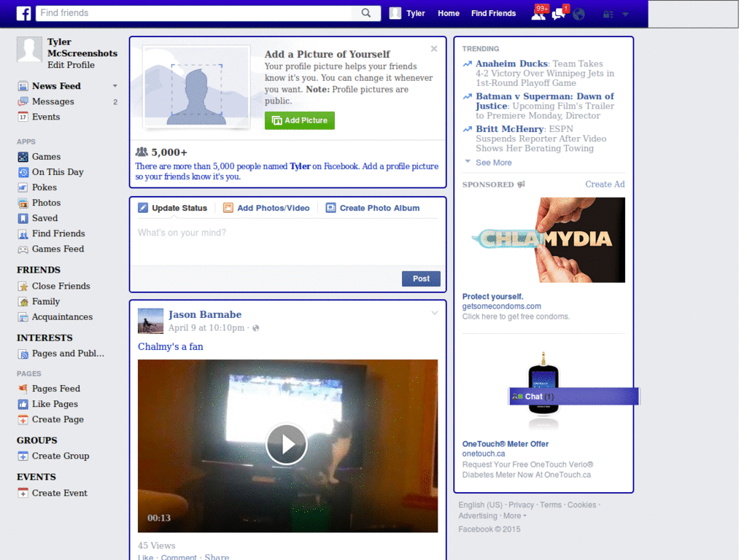Select the Update Status tab
Image resolution: width=747 pixels, height=560 pixels.
point(173,208)
